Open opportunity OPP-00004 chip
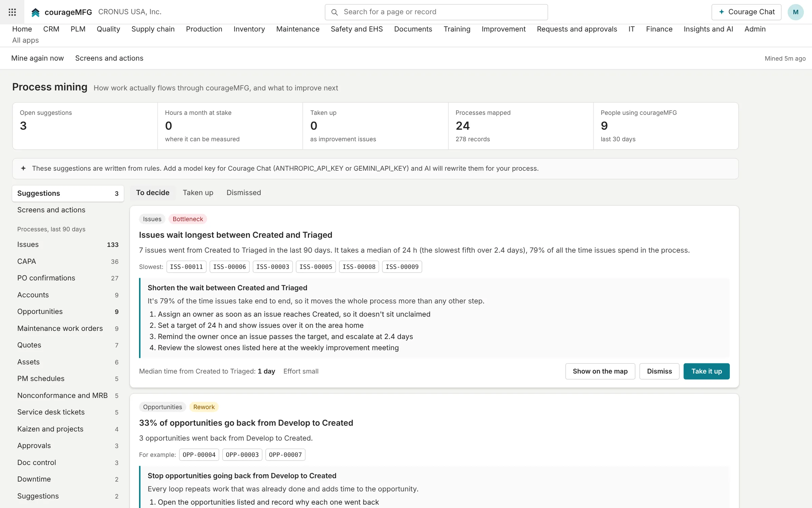The image size is (812, 508). (199, 455)
